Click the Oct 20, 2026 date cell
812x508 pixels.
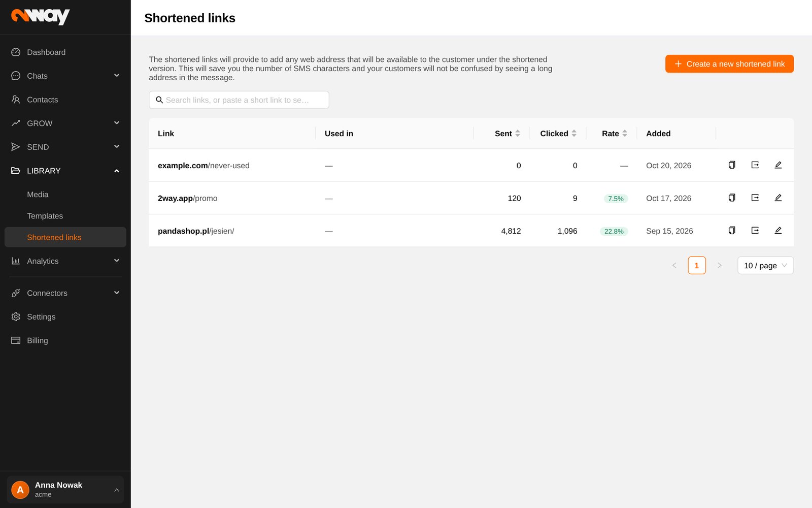668,166
